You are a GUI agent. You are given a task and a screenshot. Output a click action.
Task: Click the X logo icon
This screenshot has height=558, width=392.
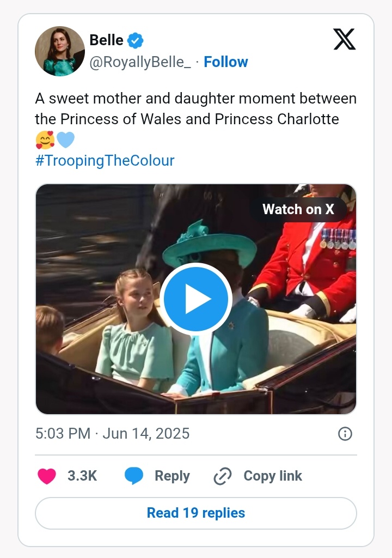pos(344,39)
